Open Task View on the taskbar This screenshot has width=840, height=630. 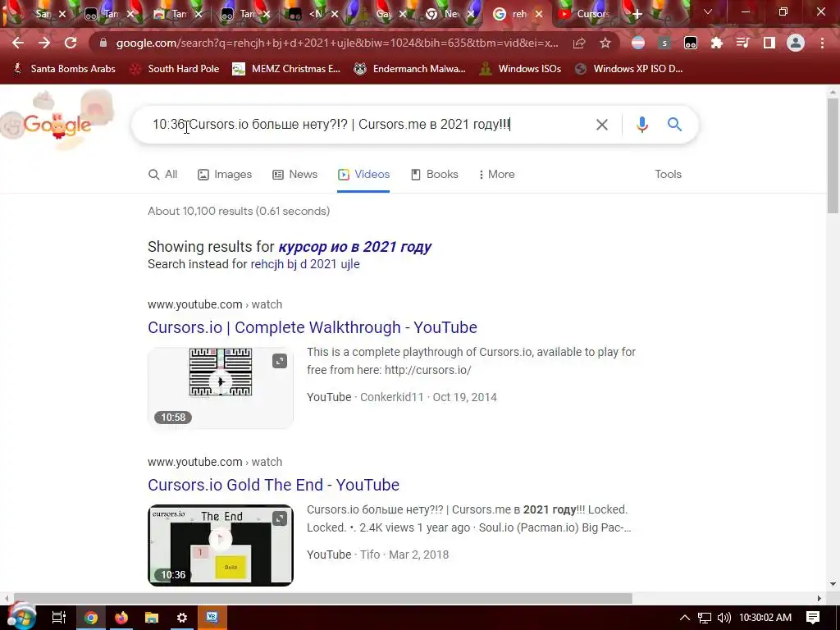(58, 618)
